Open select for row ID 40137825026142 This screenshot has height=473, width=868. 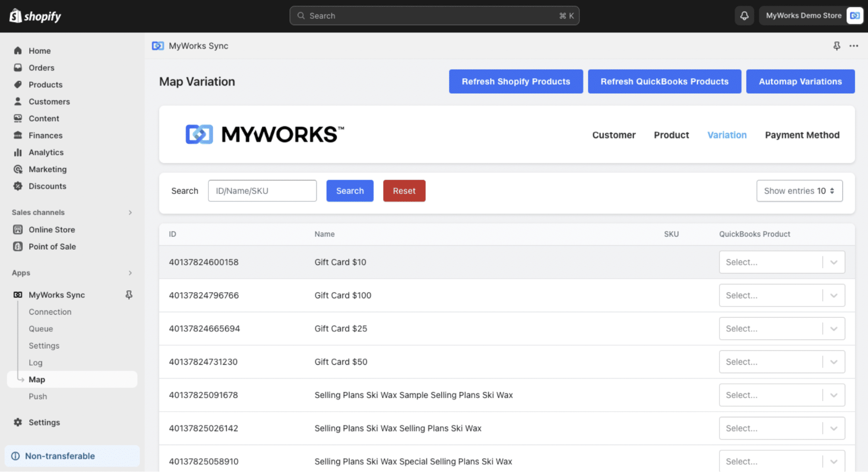782,428
